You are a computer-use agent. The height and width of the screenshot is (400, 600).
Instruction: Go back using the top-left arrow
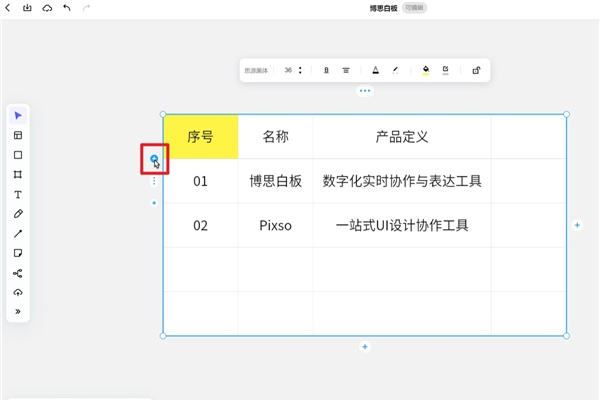8,8
